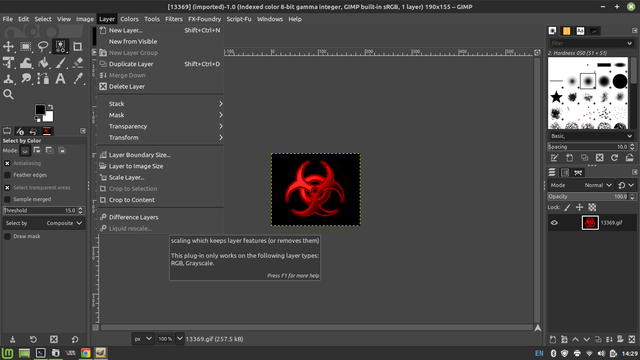Expand the Mask submenu
The image size is (640, 360).
coord(161,115)
